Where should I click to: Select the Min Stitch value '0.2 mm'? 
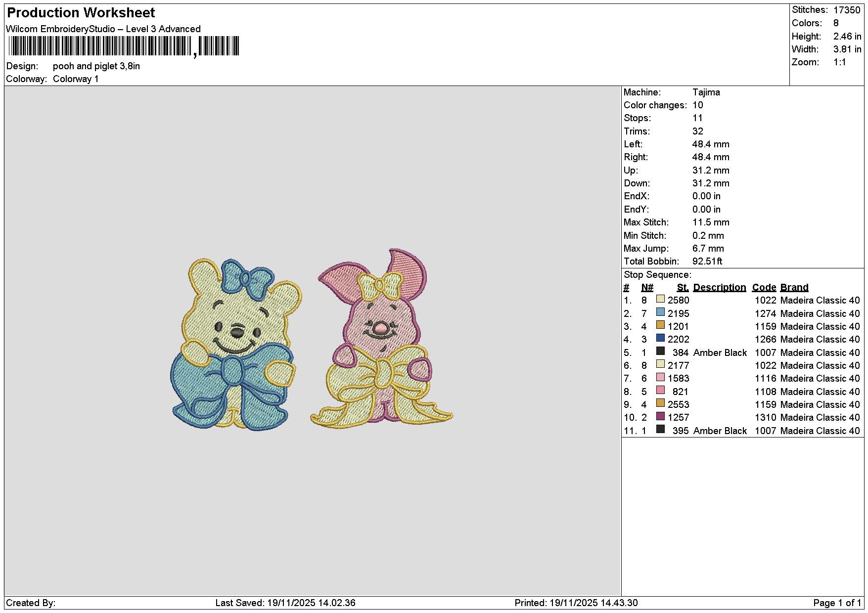pyautogui.click(x=708, y=236)
